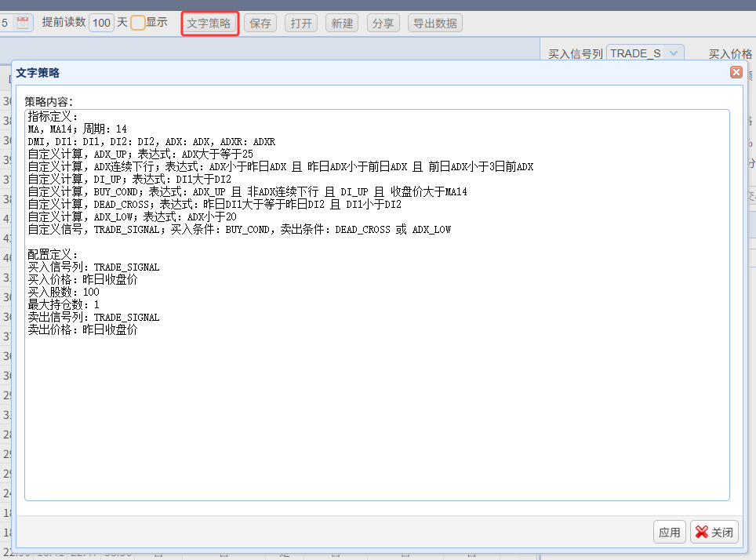
Task: Click the 打开 toolbar button
Action: coord(301,24)
